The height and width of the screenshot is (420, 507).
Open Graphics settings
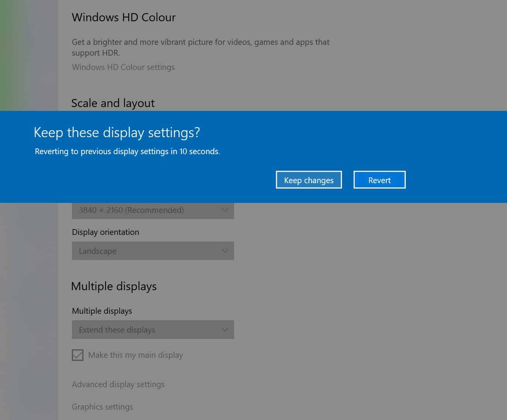click(x=102, y=406)
